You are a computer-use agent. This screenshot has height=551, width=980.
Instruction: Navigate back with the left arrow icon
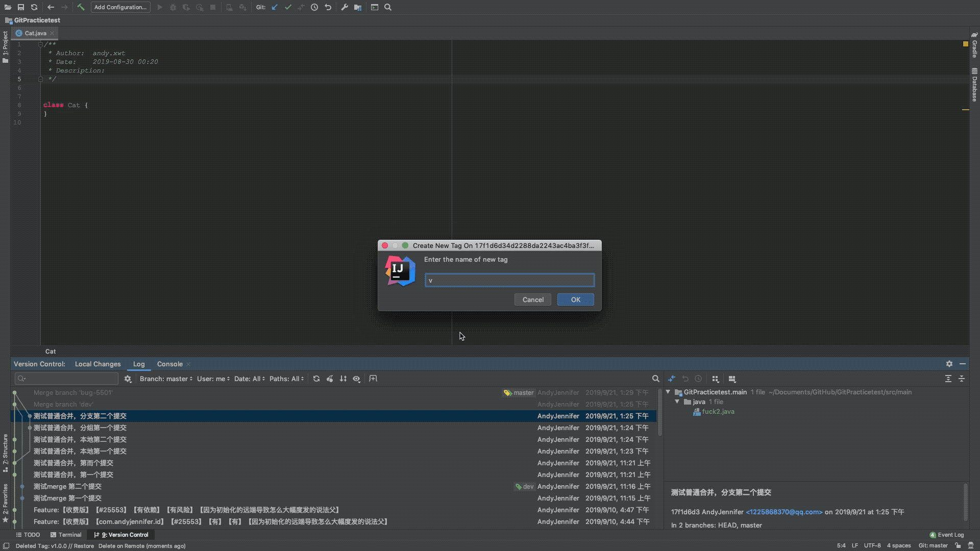click(51, 7)
